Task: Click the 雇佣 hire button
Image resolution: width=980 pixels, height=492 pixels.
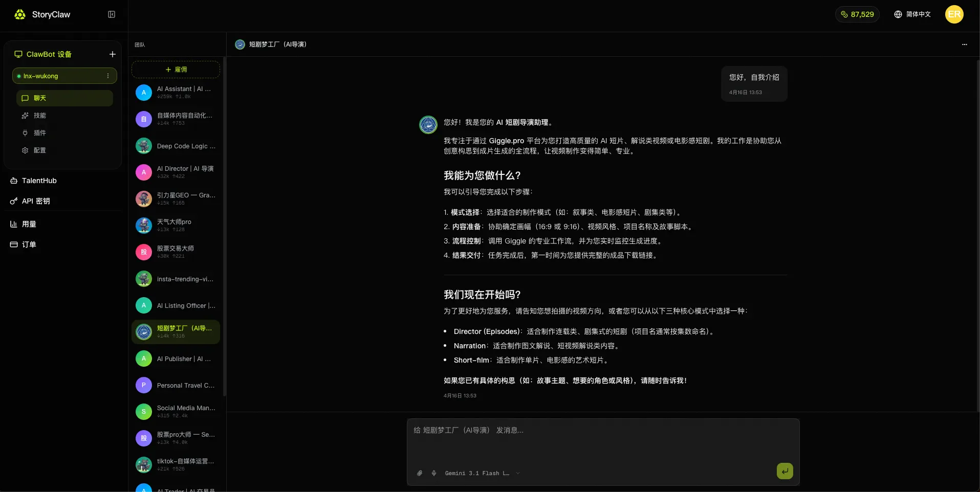Action: [176, 70]
